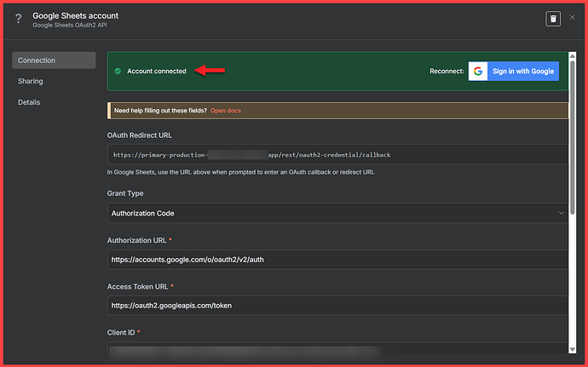Screen dimensions: 588x367
Task: Click the Access Token URL label
Action: (x=137, y=287)
